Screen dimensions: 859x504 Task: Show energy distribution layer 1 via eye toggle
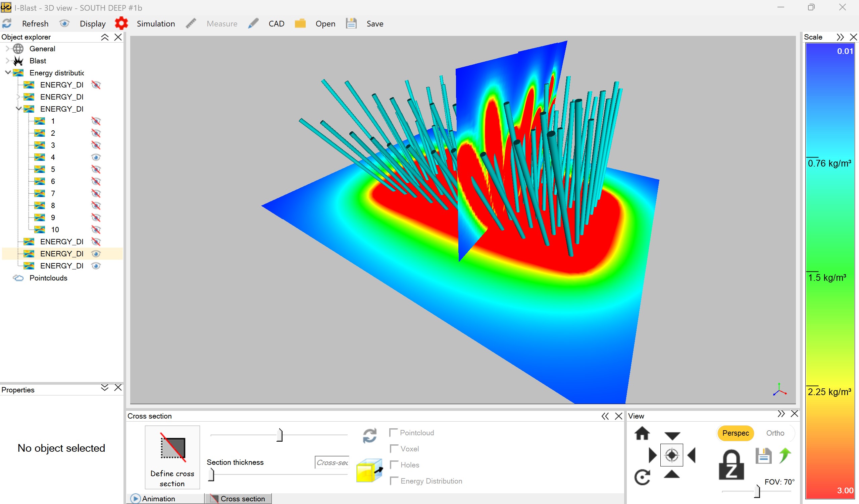96,121
